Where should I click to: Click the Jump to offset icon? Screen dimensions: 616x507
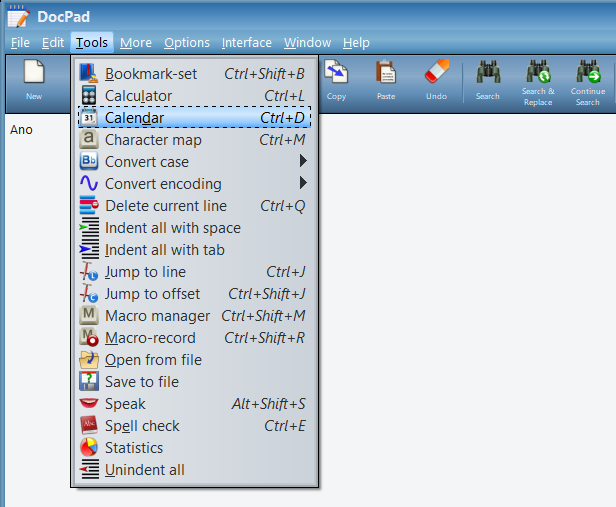89,293
